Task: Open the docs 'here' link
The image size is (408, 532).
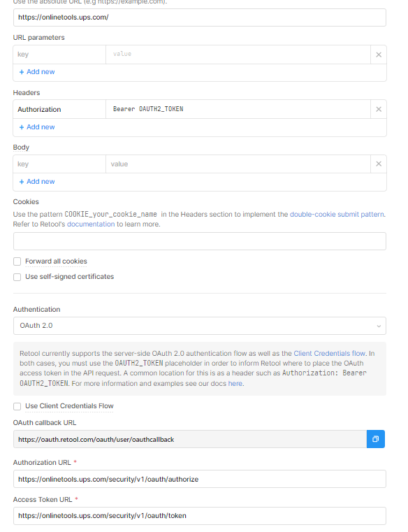Action: pos(235,383)
